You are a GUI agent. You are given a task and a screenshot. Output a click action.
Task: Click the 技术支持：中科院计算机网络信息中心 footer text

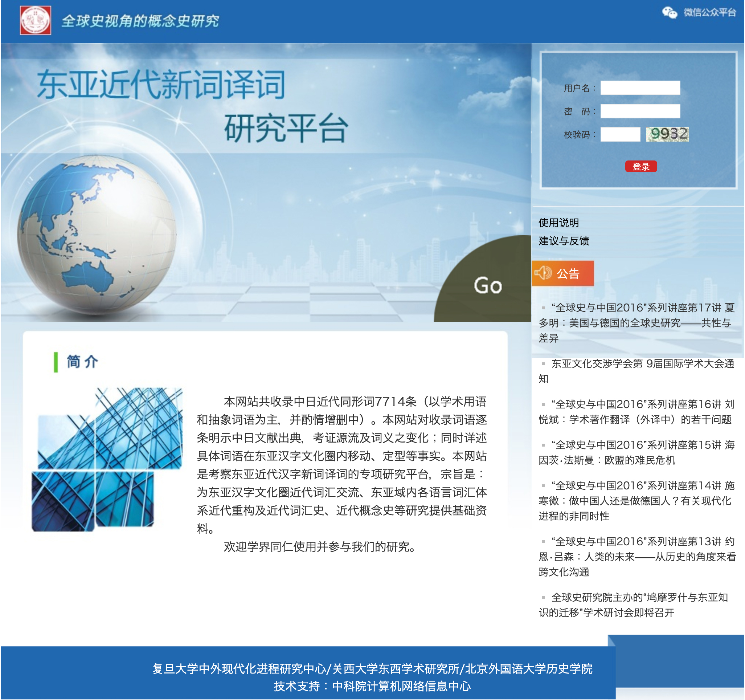coord(372,686)
